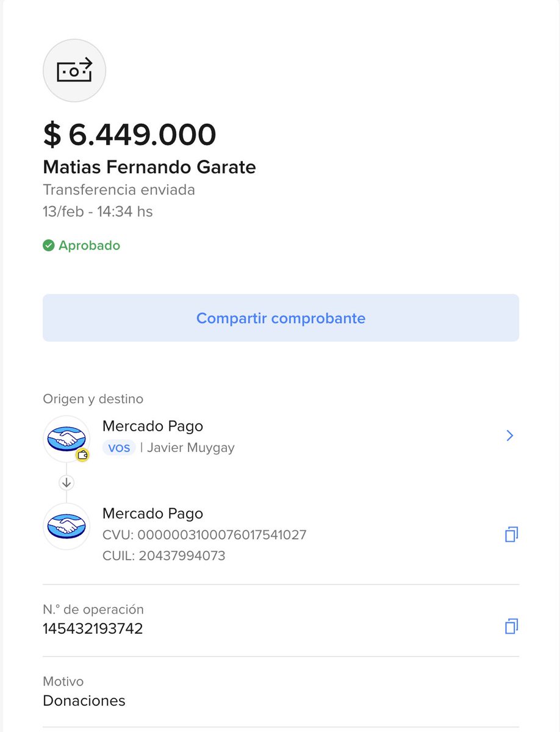This screenshot has height=732, width=560.
Task: Click the Donaciones motivo text
Action: coord(84,701)
